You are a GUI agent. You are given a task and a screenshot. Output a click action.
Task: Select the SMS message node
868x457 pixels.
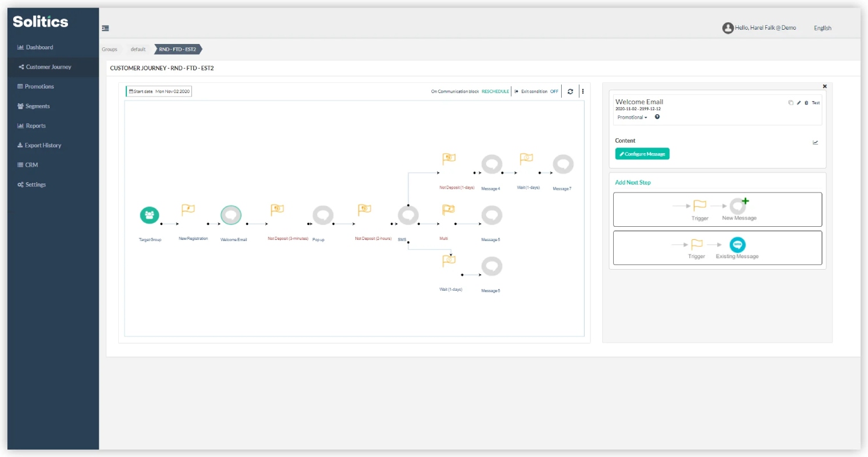click(409, 215)
